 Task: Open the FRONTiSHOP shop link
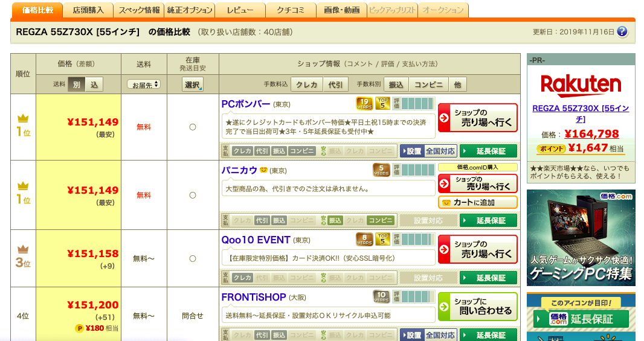(x=253, y=297)
